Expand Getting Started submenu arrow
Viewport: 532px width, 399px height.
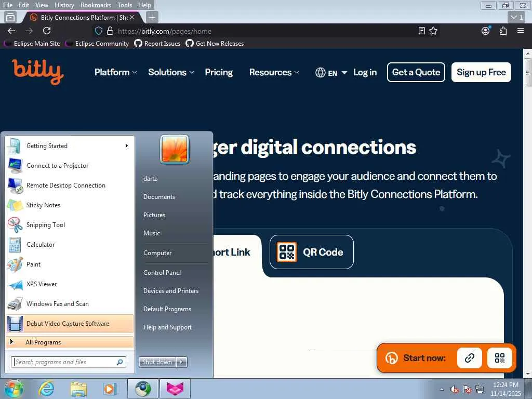point(127,146)
